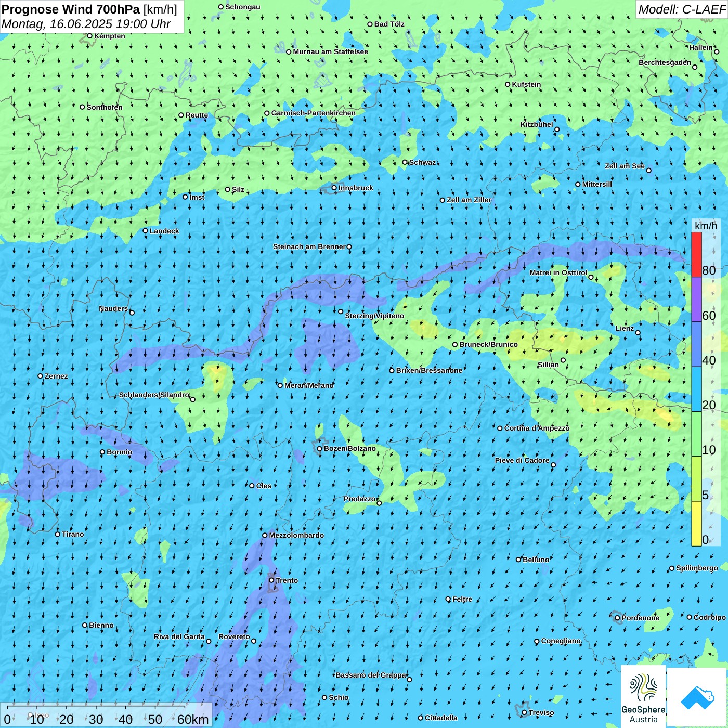The height and width of the screenshot is (728, 728).
Task: Click the Garmisch-Partenkirchen label
Action: click(x=314, y=113)
